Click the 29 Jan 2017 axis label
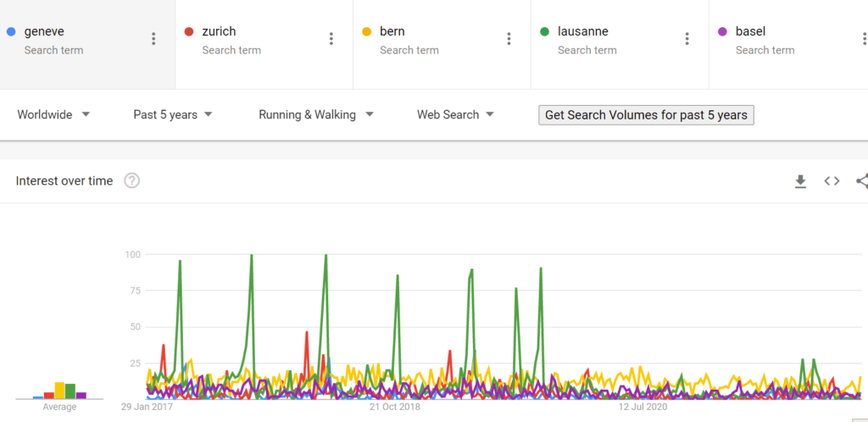This screenshot has width=868, height=422. pyautogui.click(x=147, y=407)
